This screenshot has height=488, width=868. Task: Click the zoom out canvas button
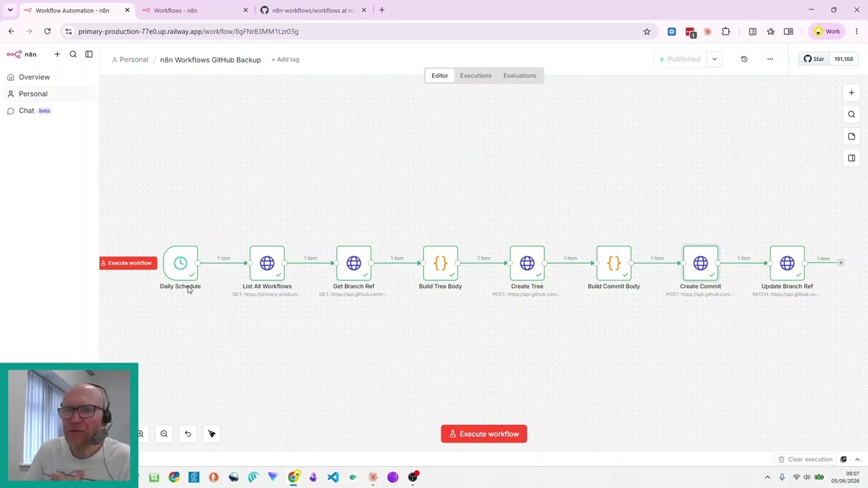pos(164,434)
